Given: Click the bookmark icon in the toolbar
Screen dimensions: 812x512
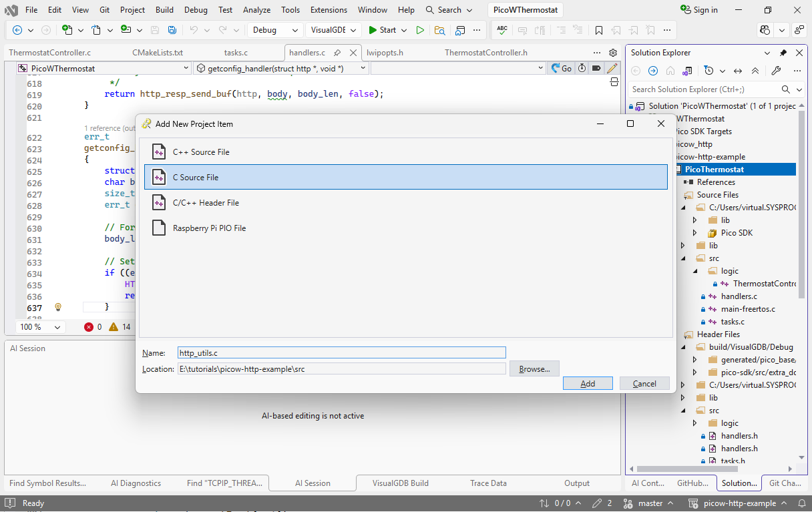Looking at the screenshot, I should tap(599, 30).
